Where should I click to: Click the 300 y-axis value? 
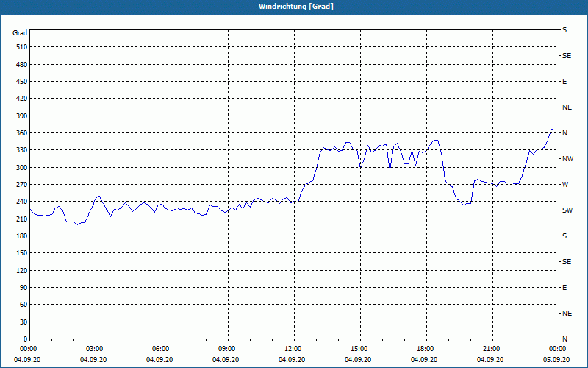point(22,168)
